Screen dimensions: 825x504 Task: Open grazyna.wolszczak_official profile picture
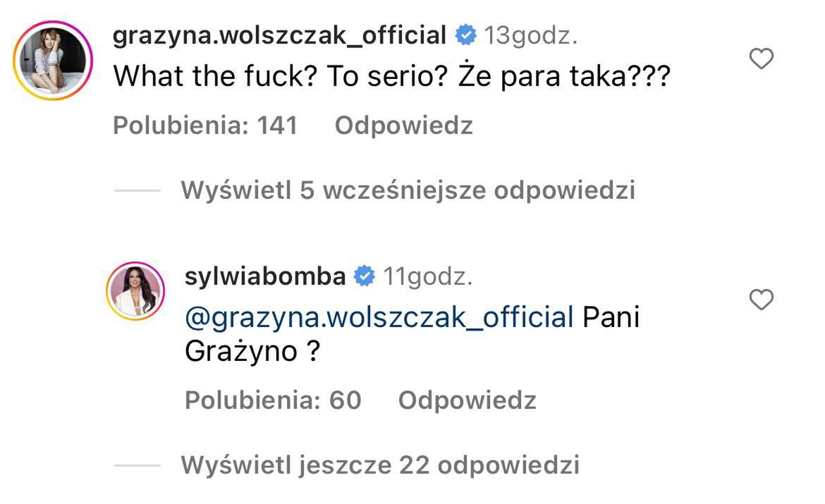point(54,60)
